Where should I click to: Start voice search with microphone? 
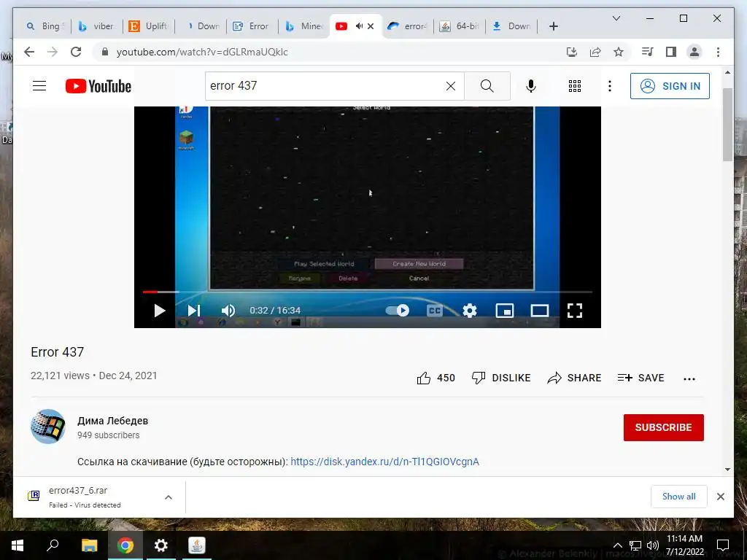click(531, 86)
